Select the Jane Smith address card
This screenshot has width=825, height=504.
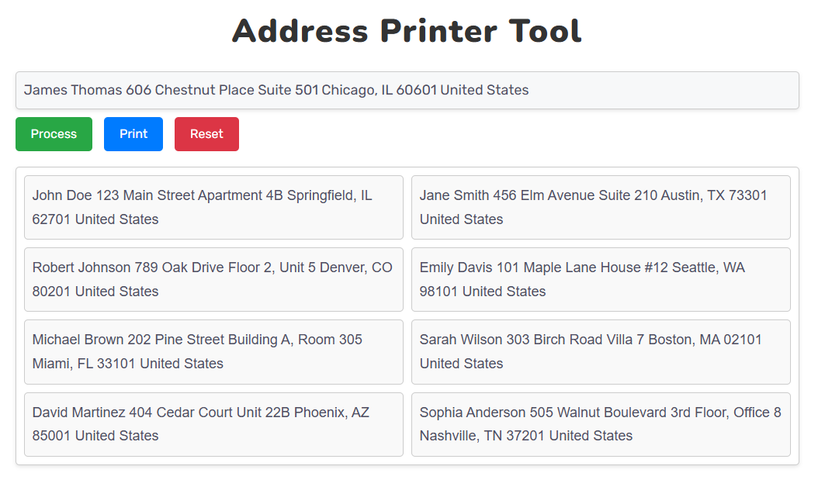[x=601, y=207]
